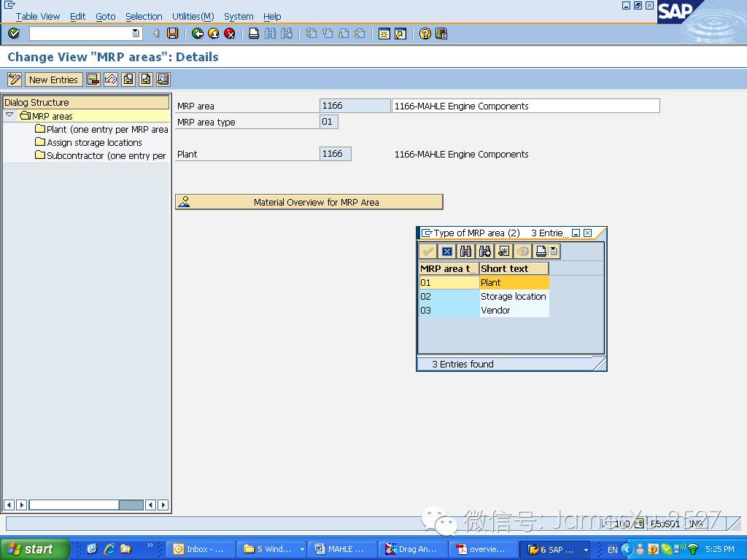Select the 'Vendor' row in popup
747x560 pixels.
[x=484, y=310]
